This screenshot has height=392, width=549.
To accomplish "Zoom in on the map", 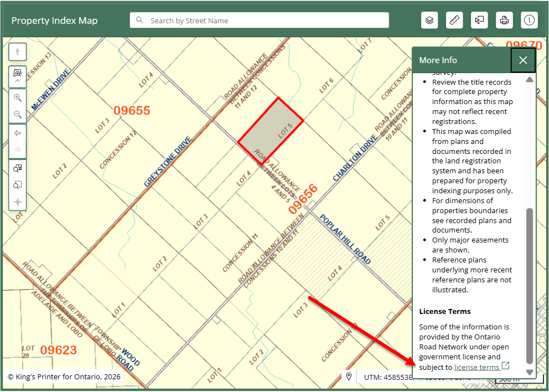I will tap(18, 98).
